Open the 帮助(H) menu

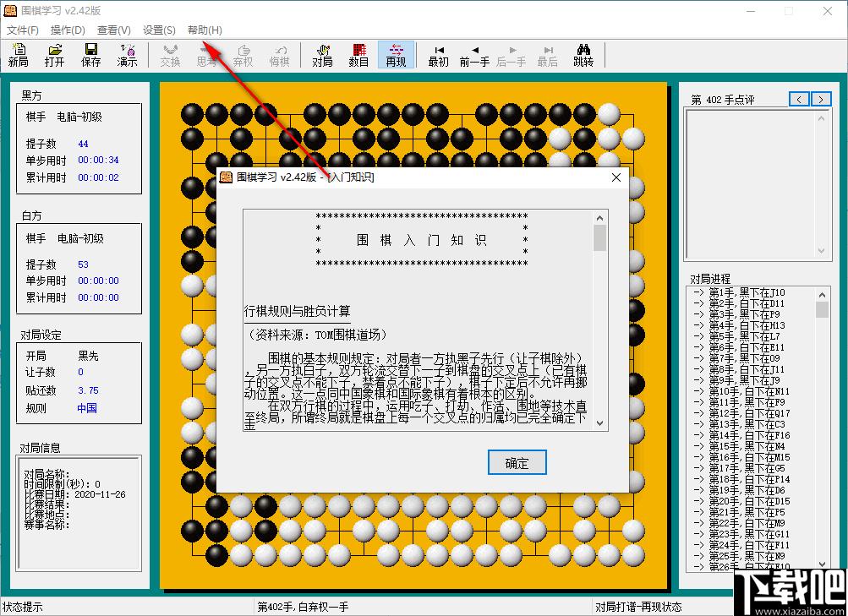click(x=205, y=30)
